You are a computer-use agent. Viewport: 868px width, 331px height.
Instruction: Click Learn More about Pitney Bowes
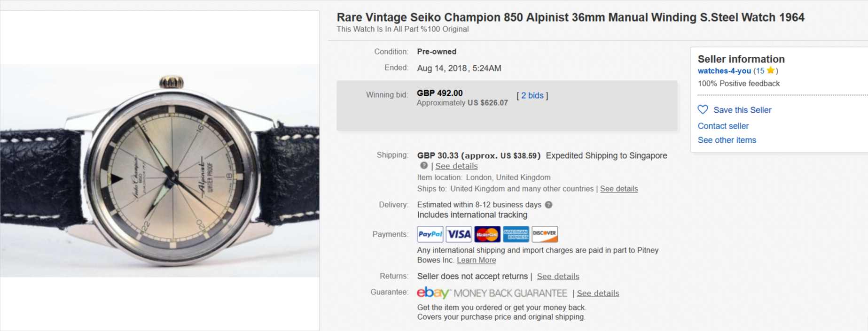click(x=476, y=260)
